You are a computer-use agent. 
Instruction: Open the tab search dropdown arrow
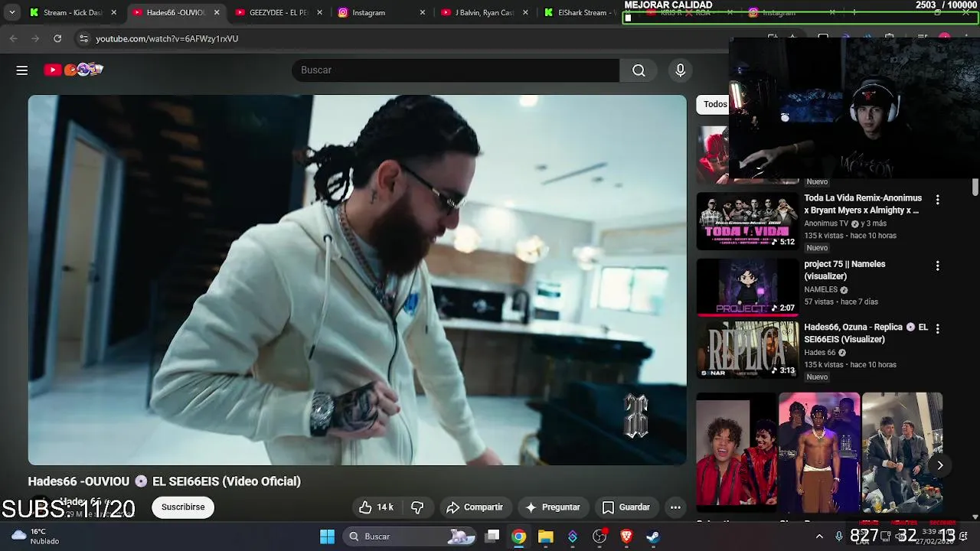point(11,13)
